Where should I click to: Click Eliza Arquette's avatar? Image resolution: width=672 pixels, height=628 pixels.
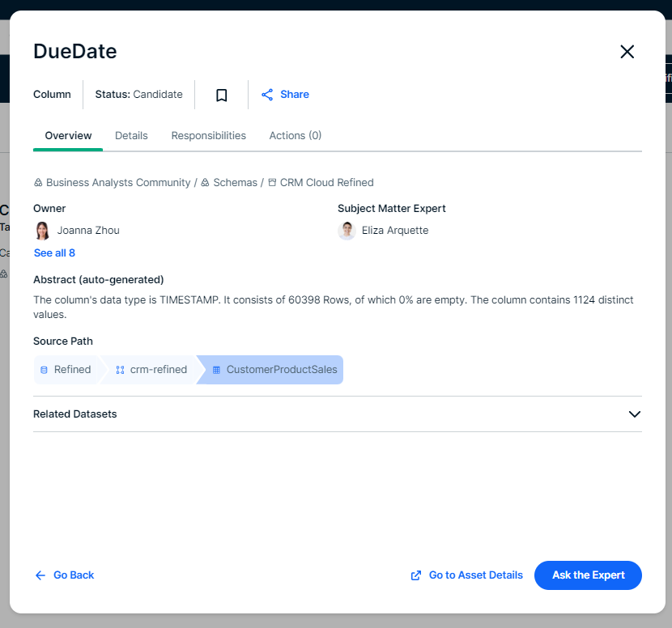pyautogui.click(x=347, y=231)
